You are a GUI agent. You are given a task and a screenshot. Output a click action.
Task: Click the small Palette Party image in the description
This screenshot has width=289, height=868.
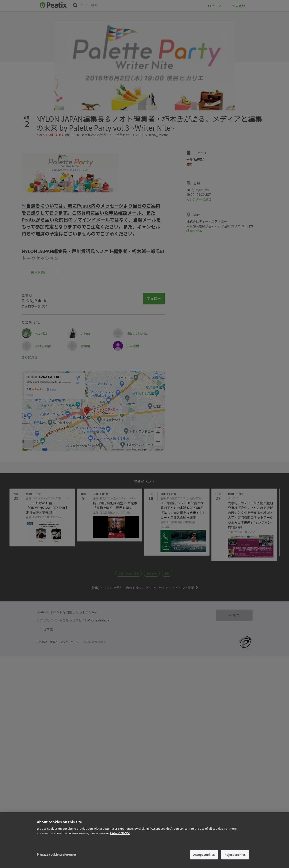pos(70,173)
